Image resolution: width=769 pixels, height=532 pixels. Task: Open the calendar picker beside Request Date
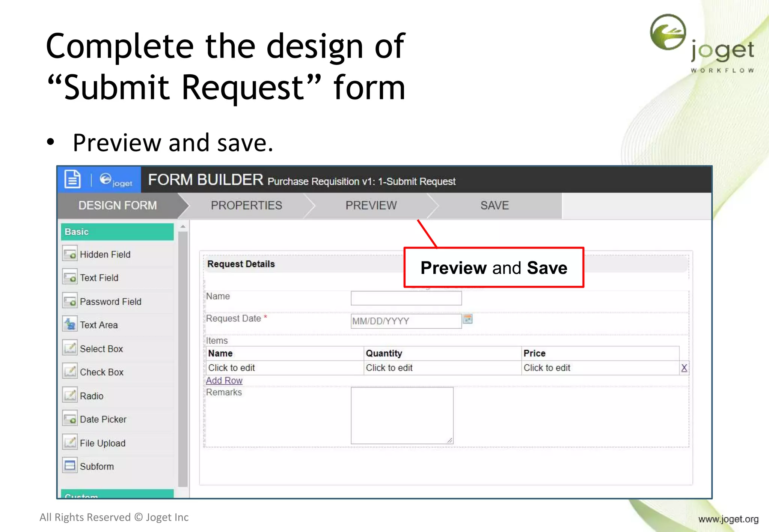[467, 319]
